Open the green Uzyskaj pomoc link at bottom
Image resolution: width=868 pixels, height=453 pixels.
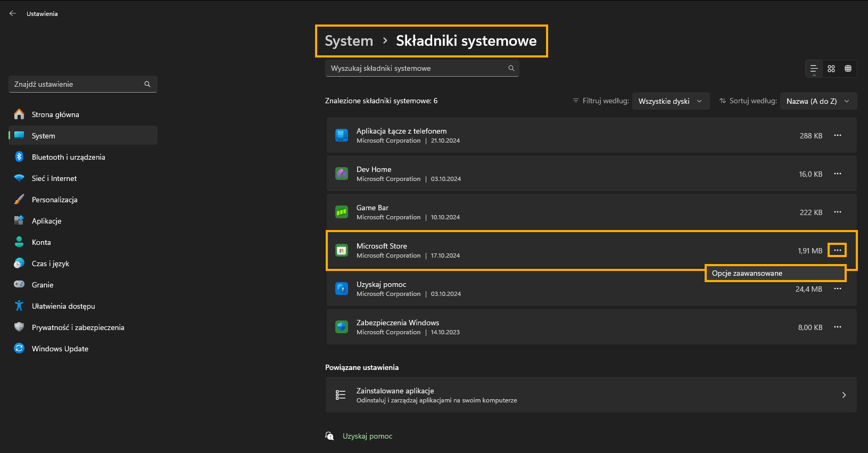point(367,436)
